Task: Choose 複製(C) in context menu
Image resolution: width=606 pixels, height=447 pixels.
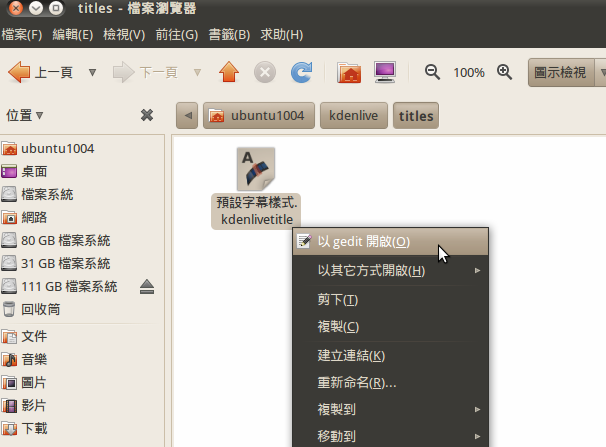Action: (390, 327)
